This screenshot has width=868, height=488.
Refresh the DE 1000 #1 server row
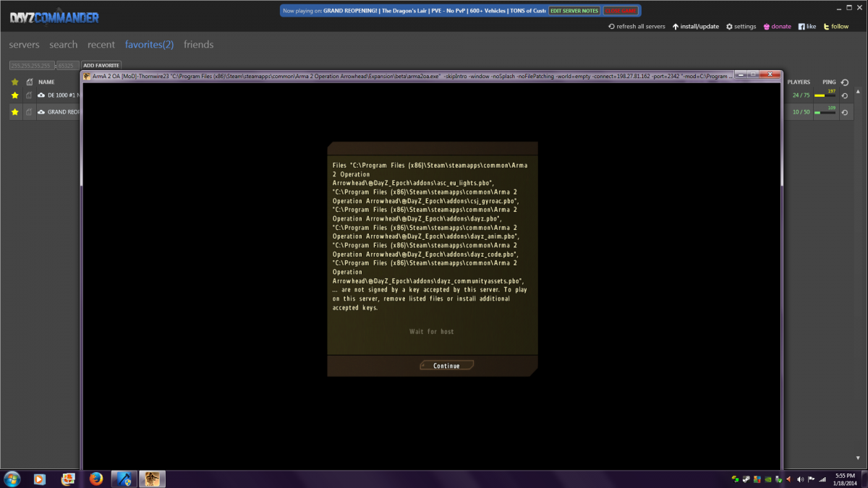click(844, 95)
